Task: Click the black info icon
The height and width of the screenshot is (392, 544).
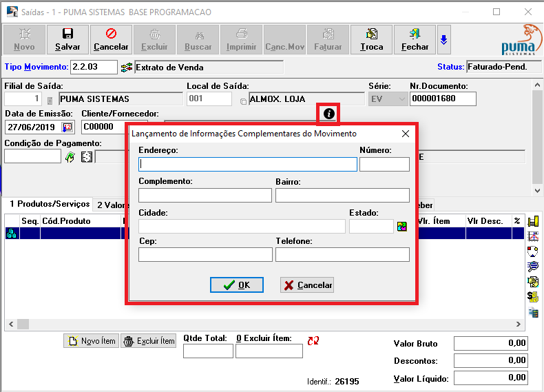Action: pos(329,113)
